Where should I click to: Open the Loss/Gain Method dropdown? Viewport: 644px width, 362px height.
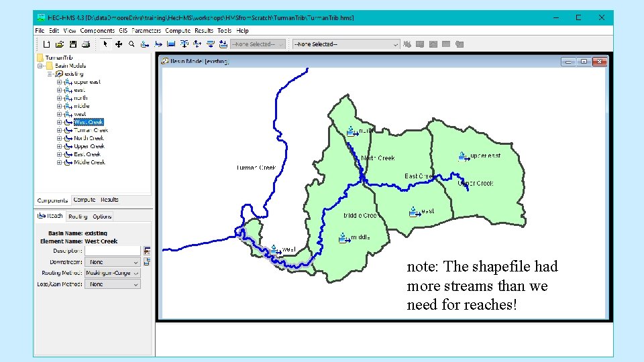(113, 284)
